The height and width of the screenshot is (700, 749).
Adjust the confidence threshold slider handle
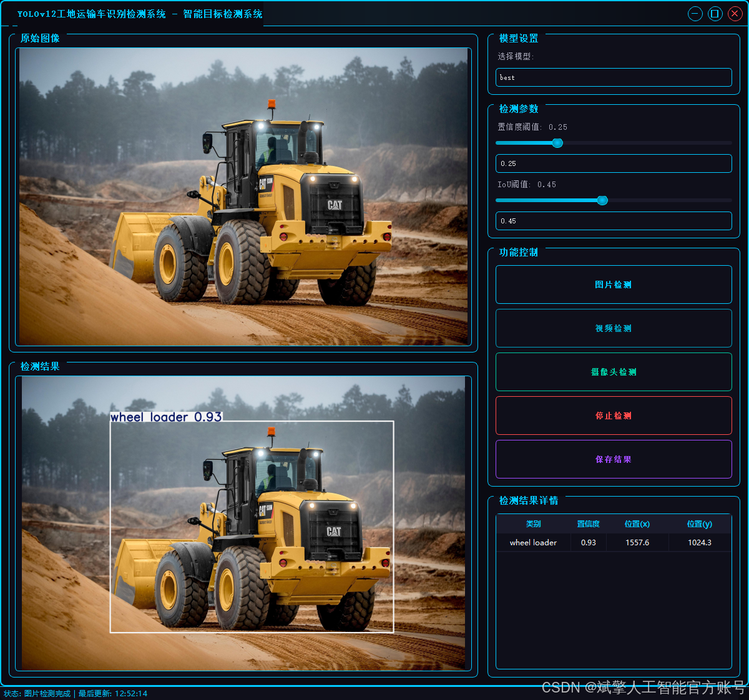557,143
